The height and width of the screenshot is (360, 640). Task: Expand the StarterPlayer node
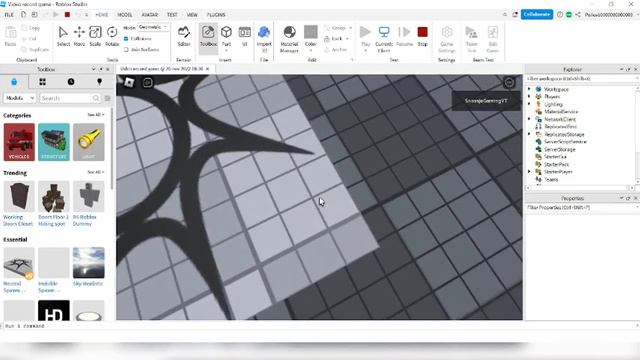(529, 171)
